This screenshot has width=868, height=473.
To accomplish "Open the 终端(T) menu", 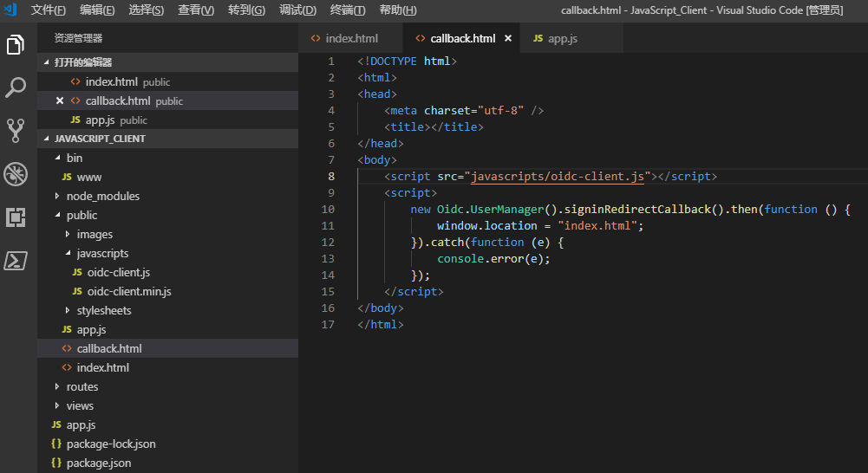I will (348, 10).
